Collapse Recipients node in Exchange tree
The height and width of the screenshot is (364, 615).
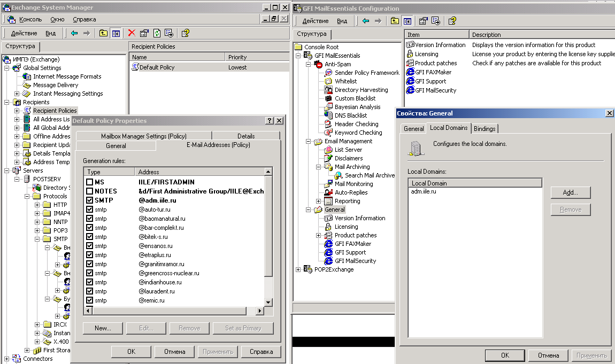(6, 102)
